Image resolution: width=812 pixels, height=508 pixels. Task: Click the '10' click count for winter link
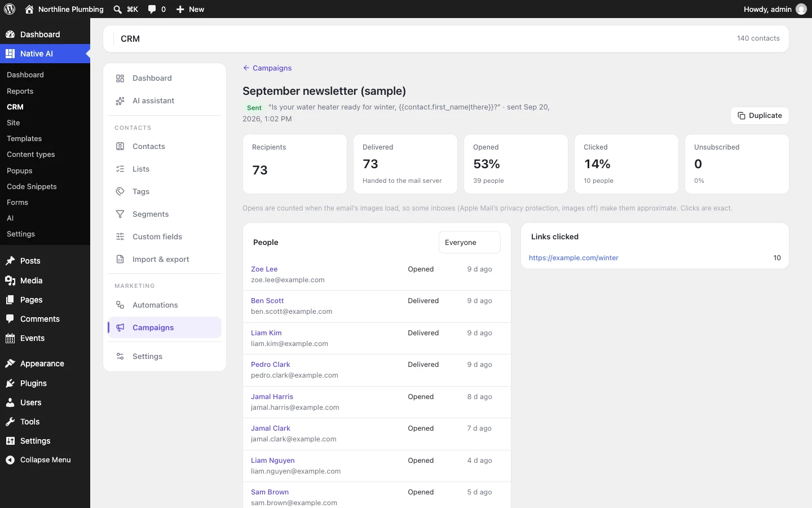tap(777, 258)
